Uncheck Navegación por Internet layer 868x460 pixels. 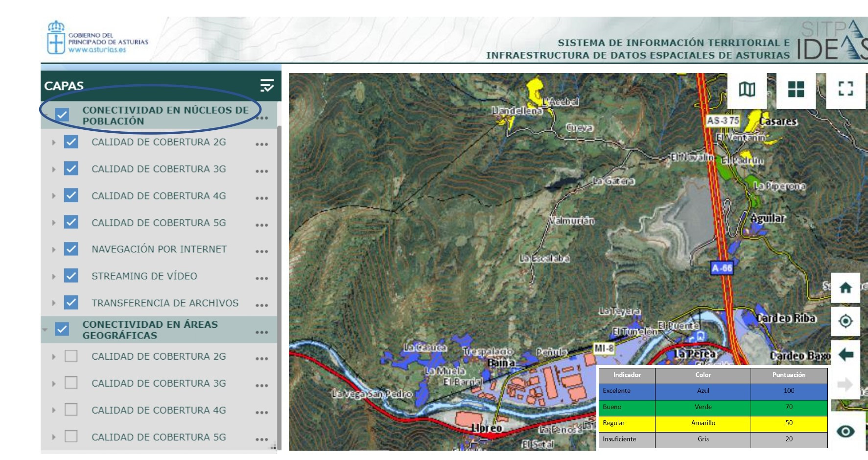coord(71,249)
